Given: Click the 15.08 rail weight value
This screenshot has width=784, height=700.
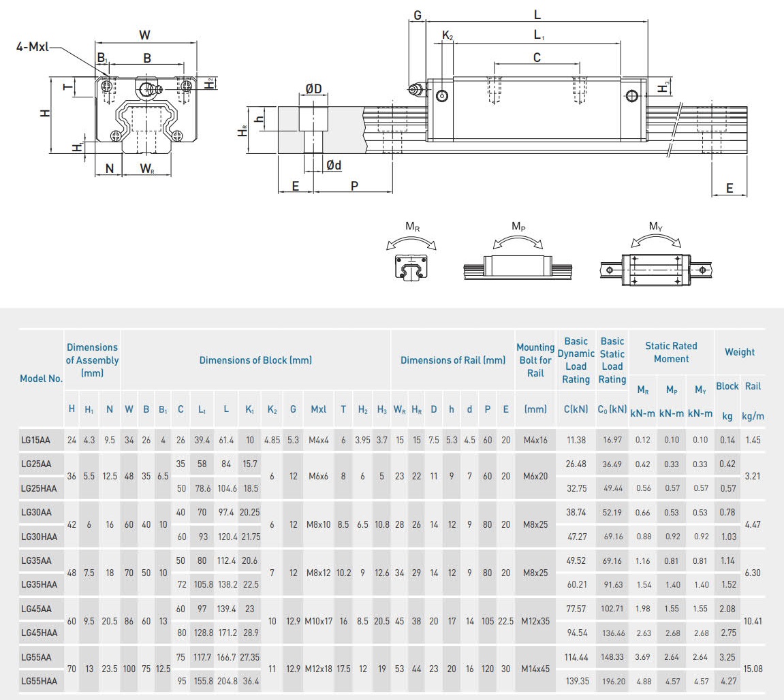Looking at the screenshot, I should click(x=753, y=669).
